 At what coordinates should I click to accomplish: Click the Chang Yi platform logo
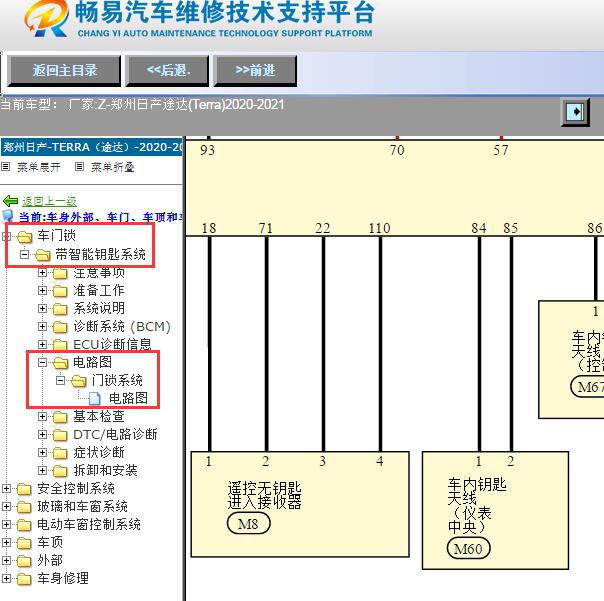click(46, 18)
